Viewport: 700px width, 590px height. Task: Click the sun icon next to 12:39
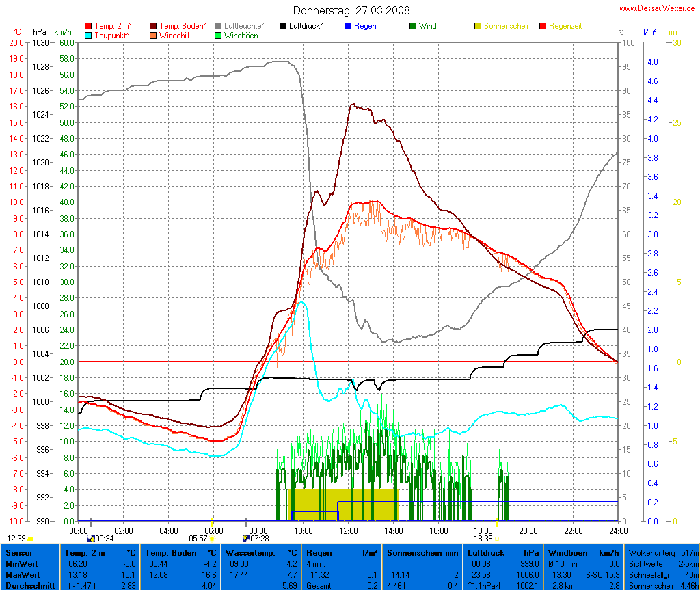(30, 539)
